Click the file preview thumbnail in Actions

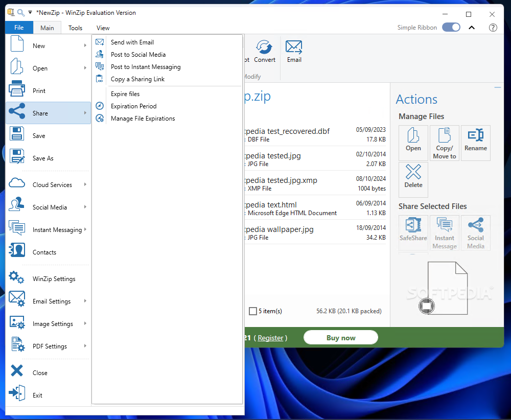click(x=447, y=288)
